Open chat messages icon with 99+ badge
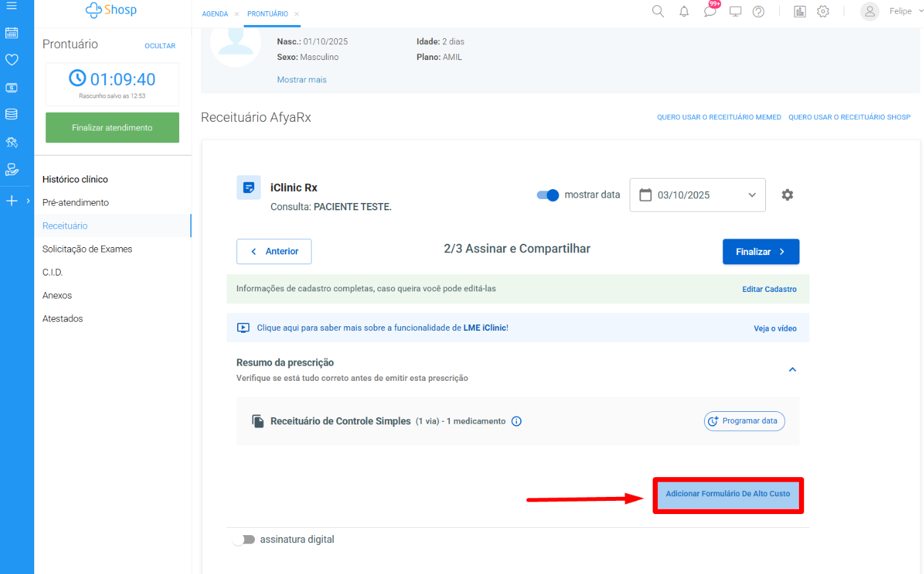Viewport: 924px width, 574px height. click(x=710, y=11)
